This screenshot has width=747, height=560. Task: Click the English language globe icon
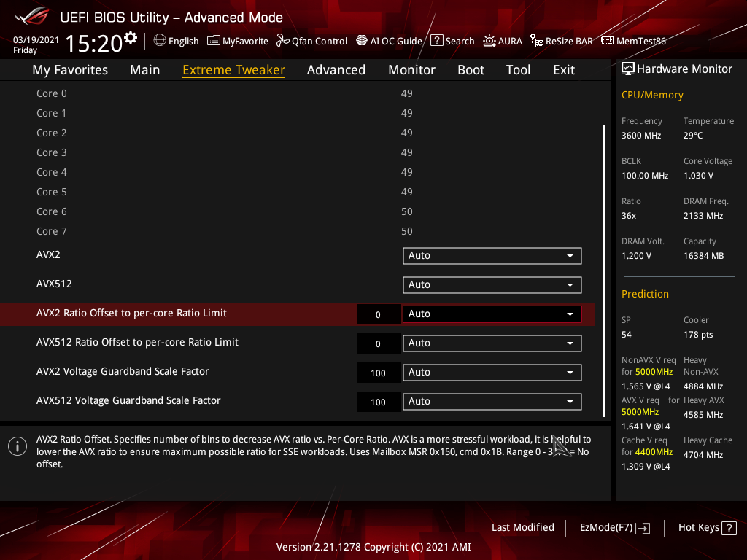pyautogui.click(x=160, y=41)
